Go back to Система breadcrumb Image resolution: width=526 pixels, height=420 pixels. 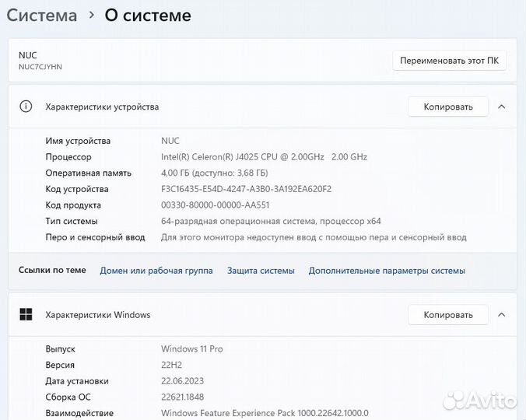coord(41,16)
